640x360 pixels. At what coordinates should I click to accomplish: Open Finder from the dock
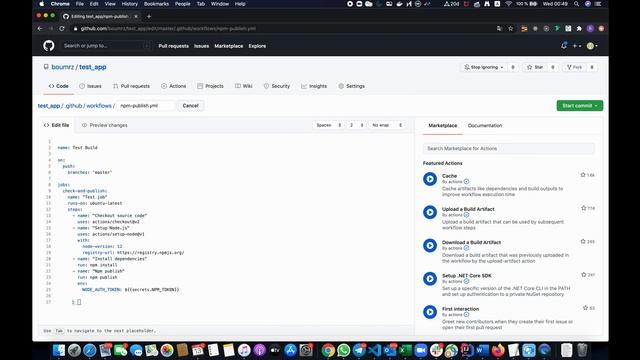coord(59,350)
